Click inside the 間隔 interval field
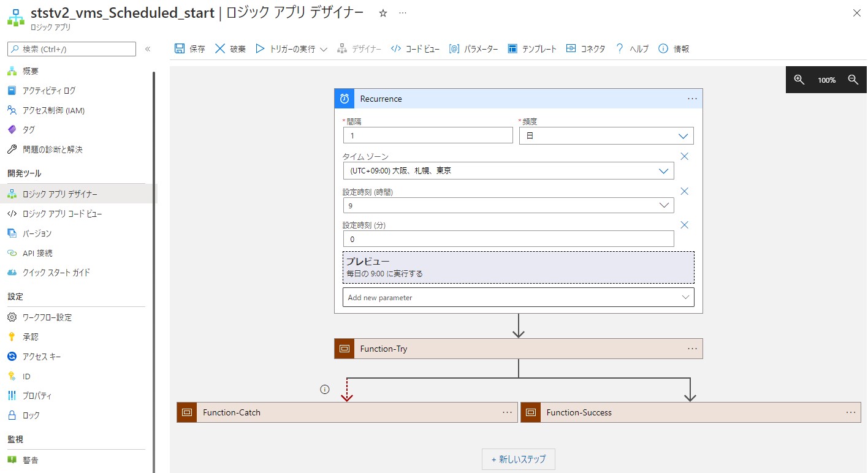 click(x=427, y=135)
